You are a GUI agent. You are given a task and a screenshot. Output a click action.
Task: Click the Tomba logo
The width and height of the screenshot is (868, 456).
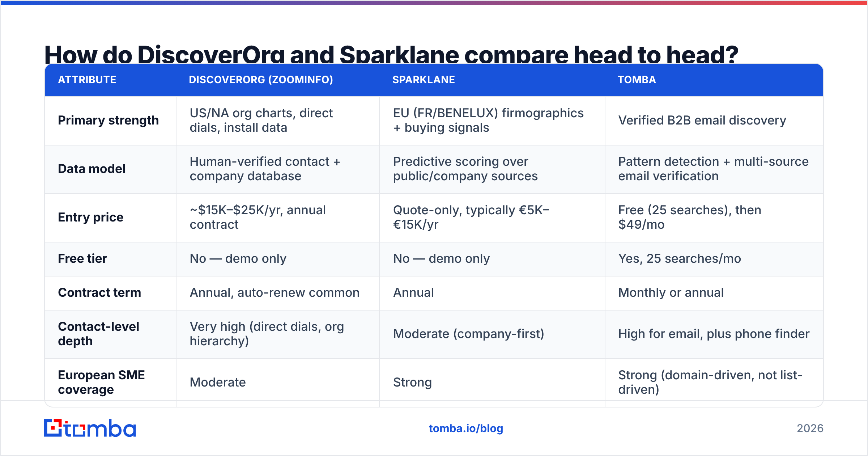(x=90, y=428)
